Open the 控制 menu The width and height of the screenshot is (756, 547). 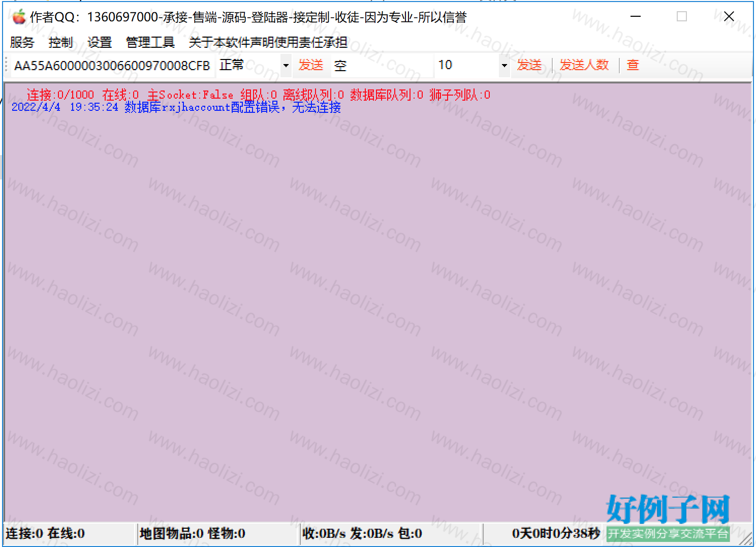click(60, 42)
